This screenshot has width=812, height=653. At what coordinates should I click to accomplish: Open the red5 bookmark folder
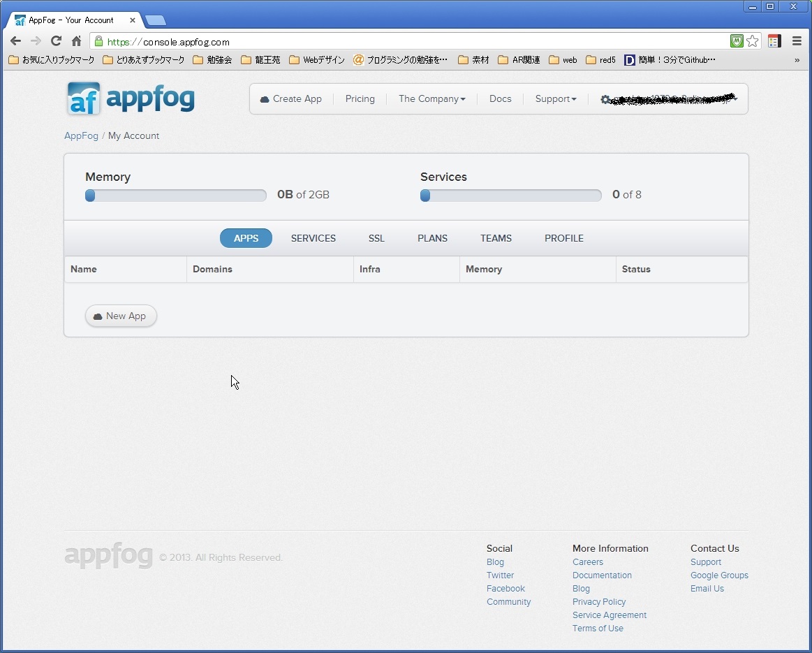(x=600, y=60)
